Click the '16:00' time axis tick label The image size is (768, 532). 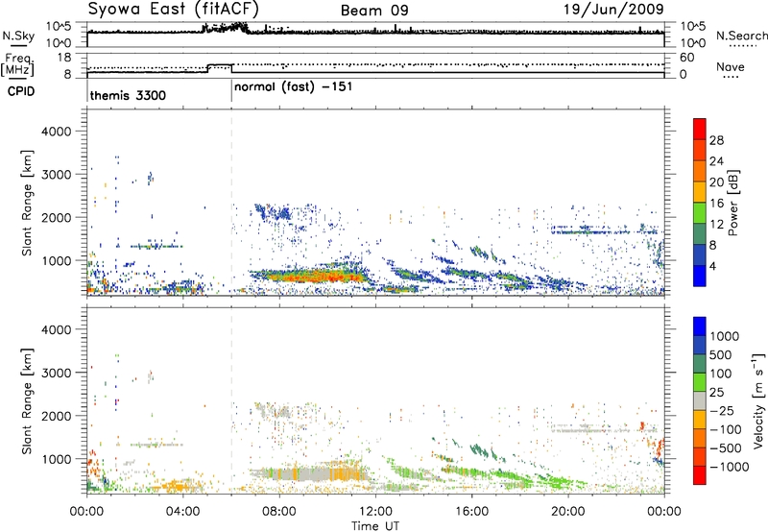[471, 512]
